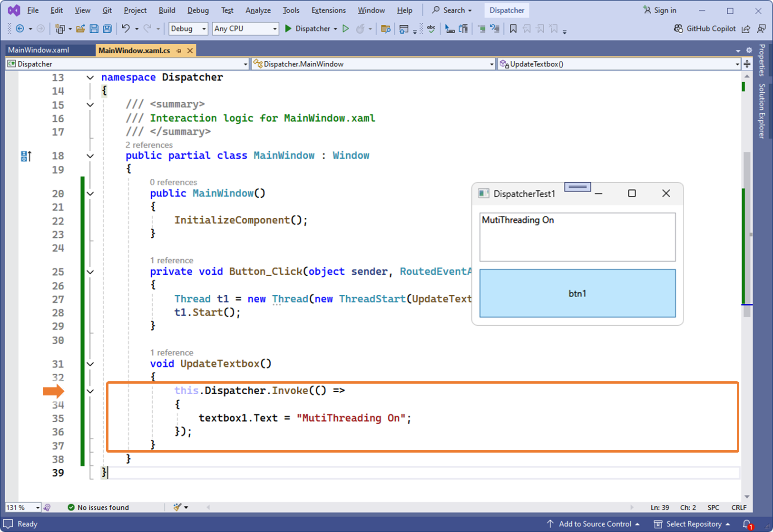
Task: Open the Properties side tab
Action: click(762, 60)
